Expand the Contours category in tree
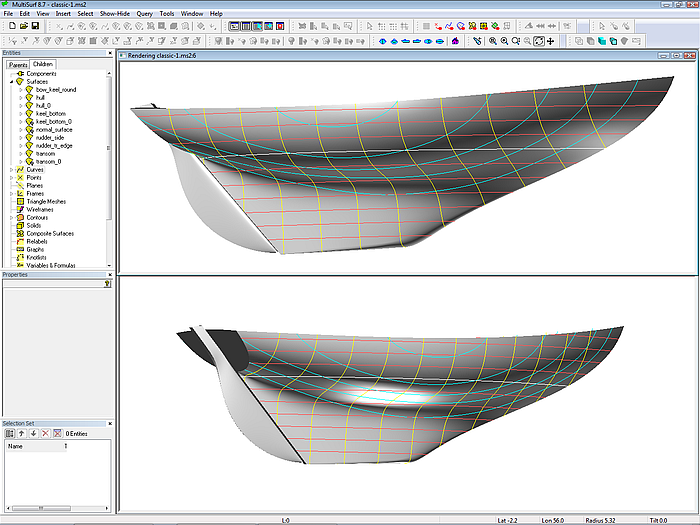700x525 pixels. [x=10, y=217]
